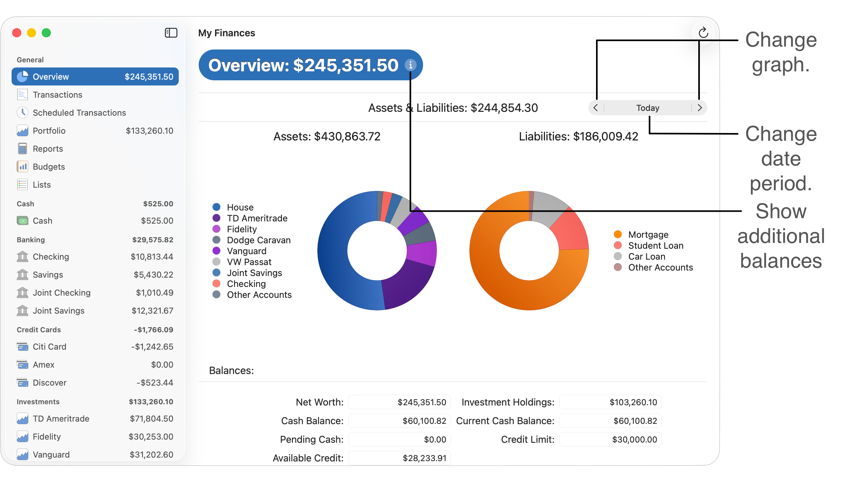Open the Today date period selector
Viewport: 868px width, 482px height.
[647, 108]
